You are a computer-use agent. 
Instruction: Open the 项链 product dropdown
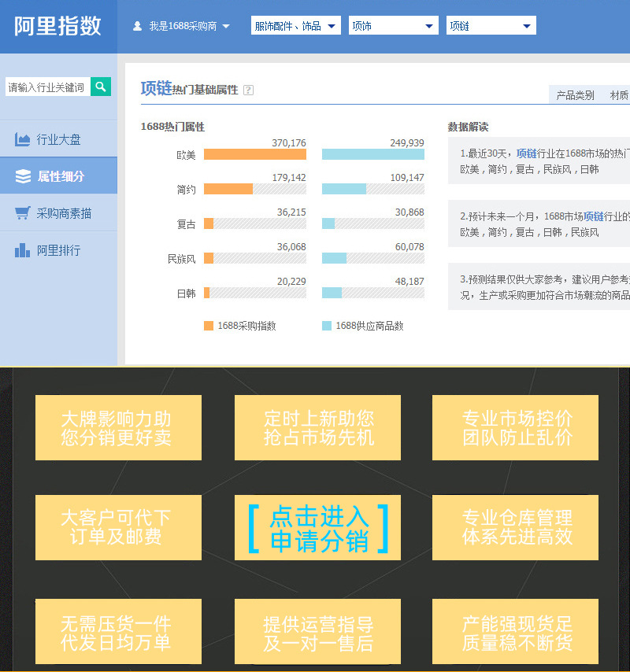pos(491,26)
